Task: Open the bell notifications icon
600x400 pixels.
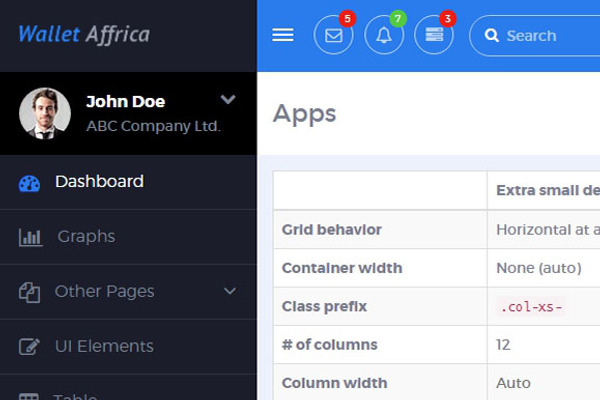Action: (384, 35)
